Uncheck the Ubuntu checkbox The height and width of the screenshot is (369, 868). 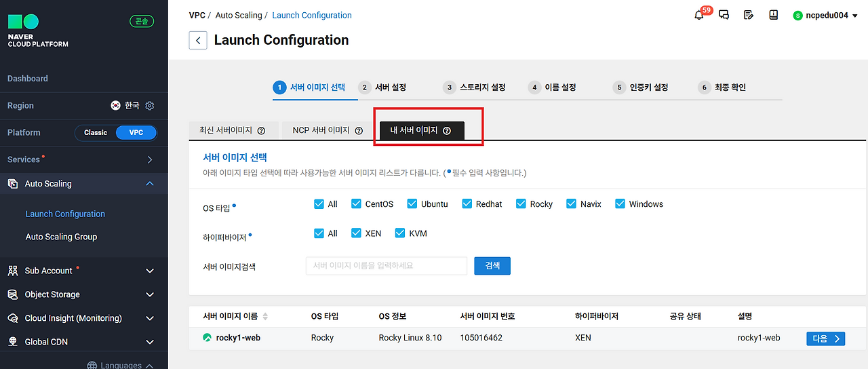[412, 203]
